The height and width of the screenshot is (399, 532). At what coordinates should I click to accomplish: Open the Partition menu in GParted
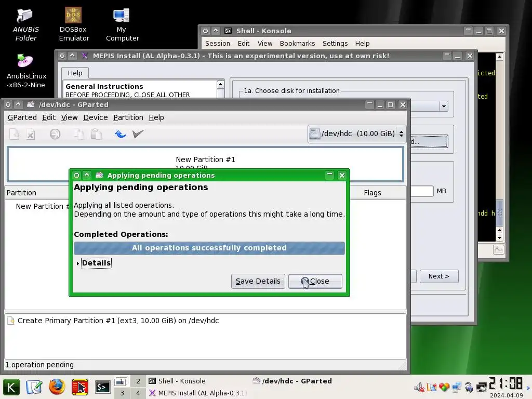pos(128,117)
